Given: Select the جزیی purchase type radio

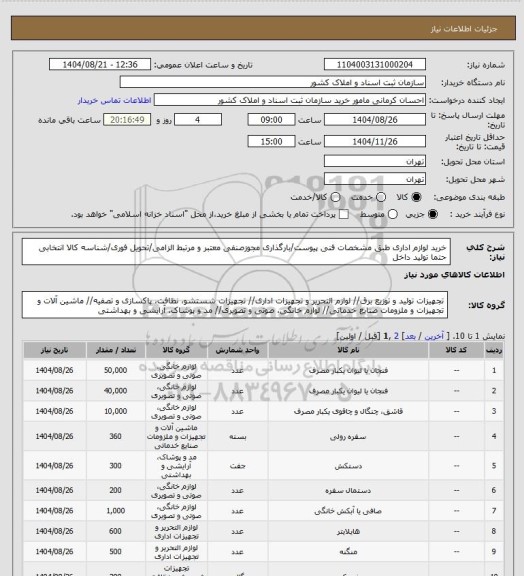Looking at the screenshot, I should point(433,214).
